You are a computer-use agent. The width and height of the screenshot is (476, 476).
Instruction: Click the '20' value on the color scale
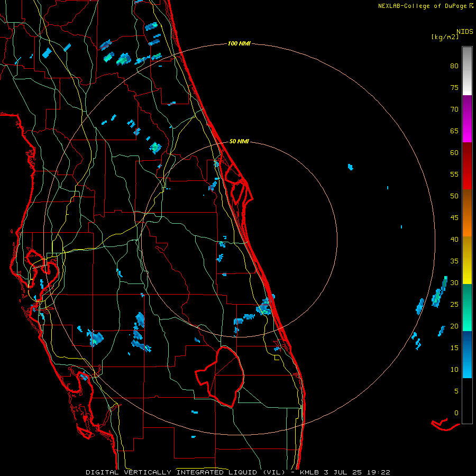pos(454,326)
